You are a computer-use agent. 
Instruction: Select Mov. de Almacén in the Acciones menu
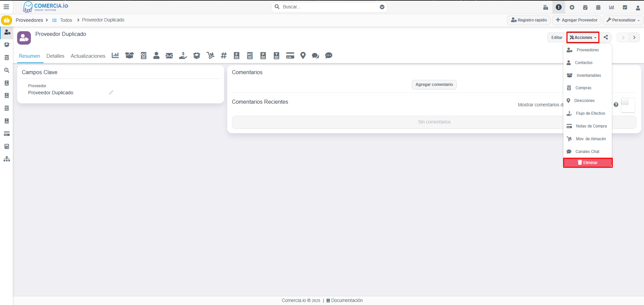point(588,139)
